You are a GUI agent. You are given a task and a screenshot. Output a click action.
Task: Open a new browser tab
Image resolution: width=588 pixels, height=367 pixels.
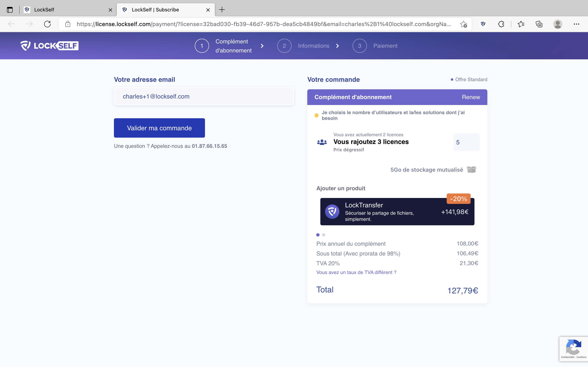point(222,10)
